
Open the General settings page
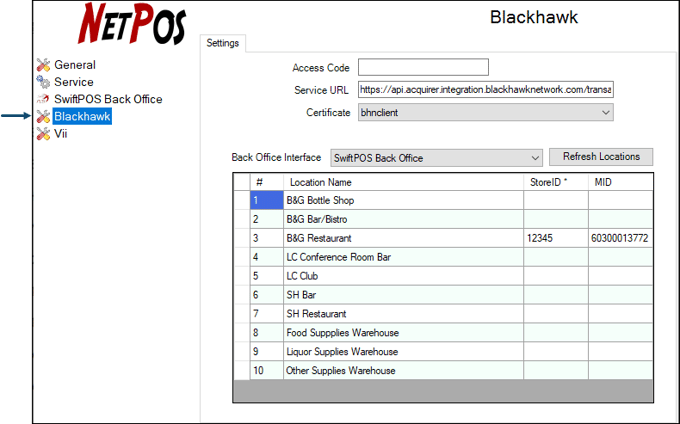[x=75, y=65]
